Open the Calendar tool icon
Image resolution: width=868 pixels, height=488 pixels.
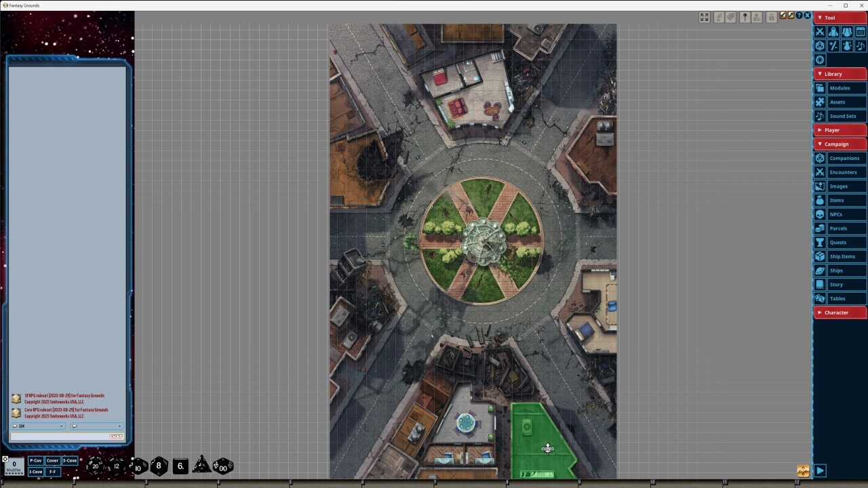(860, 31)
